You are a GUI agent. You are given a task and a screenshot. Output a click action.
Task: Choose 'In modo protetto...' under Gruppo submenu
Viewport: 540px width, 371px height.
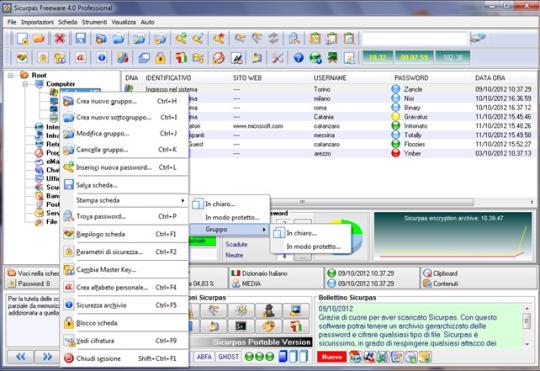(x=311, y=246)
